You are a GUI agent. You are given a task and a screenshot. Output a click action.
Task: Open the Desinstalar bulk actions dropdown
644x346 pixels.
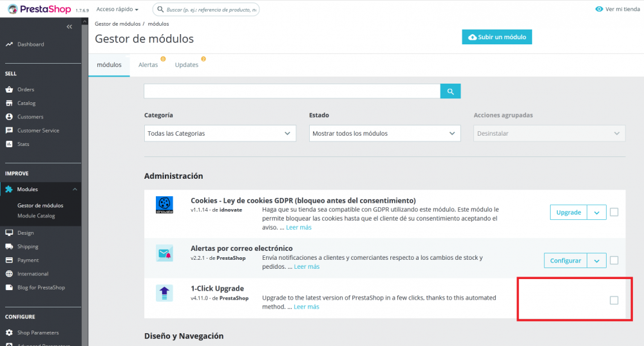click(x=549, y=133)
